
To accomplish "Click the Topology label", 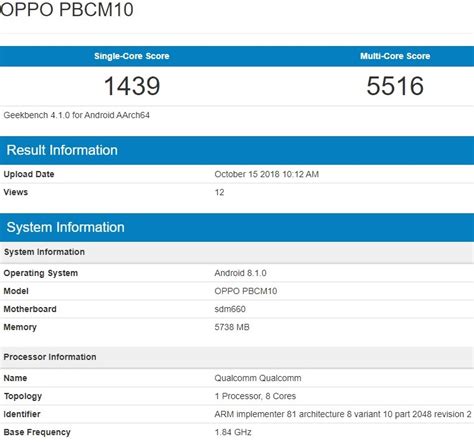I will click(x=23, y=397).
